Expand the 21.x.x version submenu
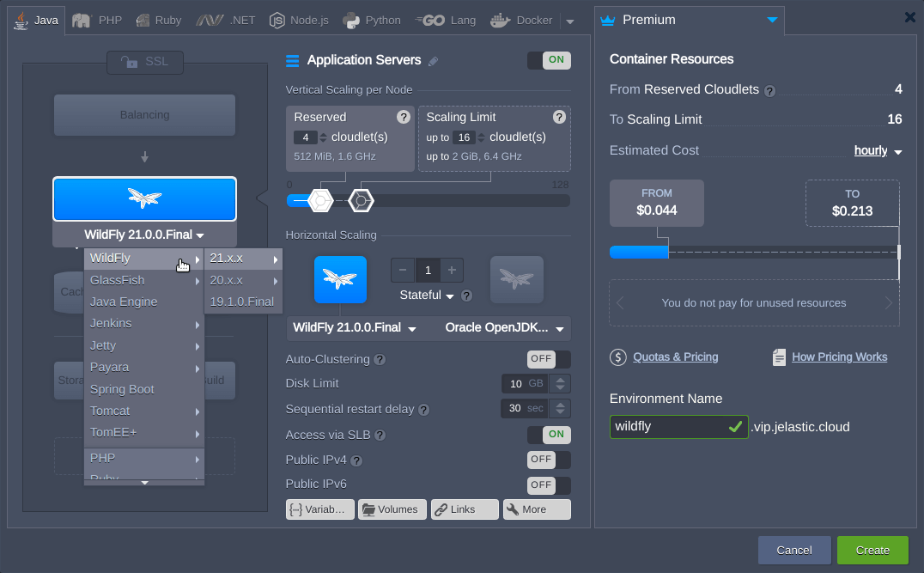The image size is (924, 573). pyautogui.click(x=243, y=259)
